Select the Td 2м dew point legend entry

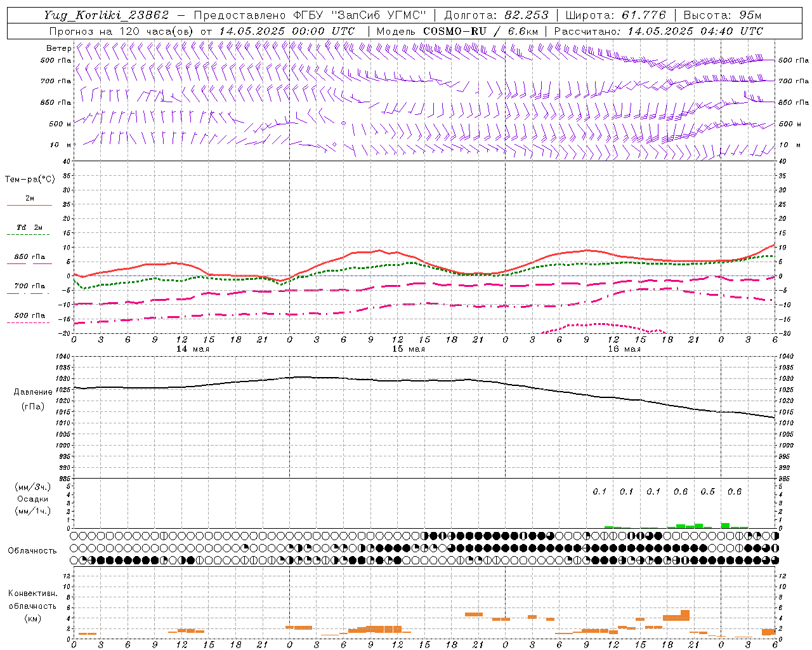pos(30,227)
